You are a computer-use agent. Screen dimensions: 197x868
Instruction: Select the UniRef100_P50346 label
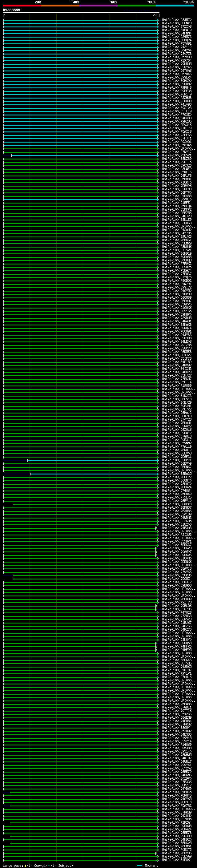click(176, 125)
